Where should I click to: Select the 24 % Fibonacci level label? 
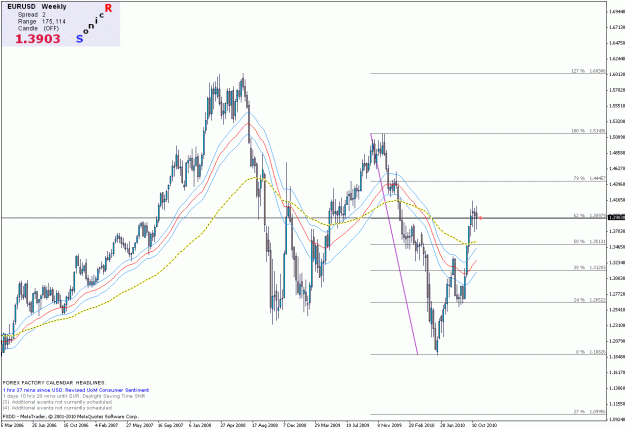pyautogui.click(x=589, y=300)
